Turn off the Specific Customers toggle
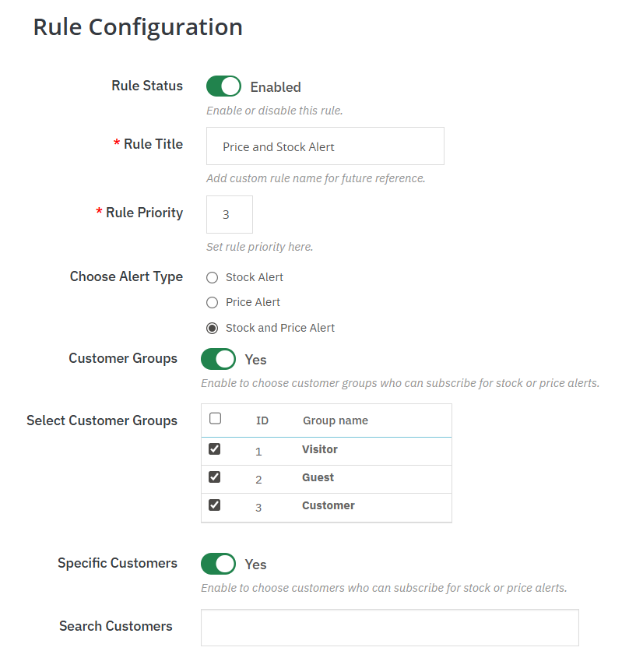Image resolution: width=636 pixels, height=672 pixels. tap(218, 564)
